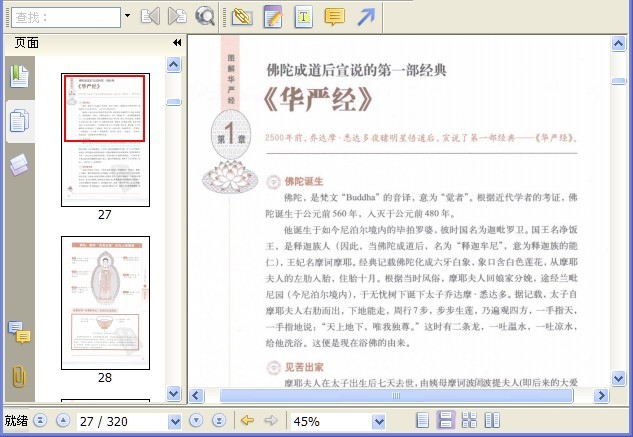Click document vertical scroll up arrow
The image size is (633, 437).
tap(618, 43)
